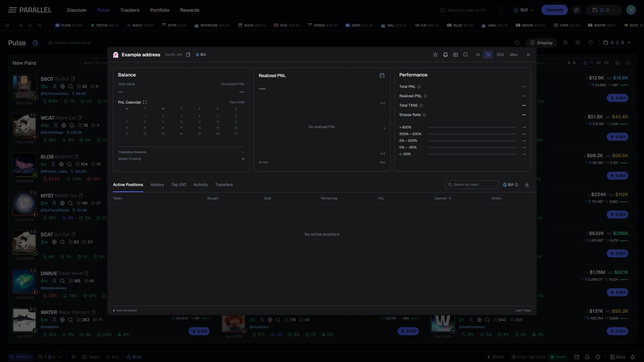Open the calendar icon in Realized PNL panel
This screenshot has height=362, width=644.
(382, 75)
